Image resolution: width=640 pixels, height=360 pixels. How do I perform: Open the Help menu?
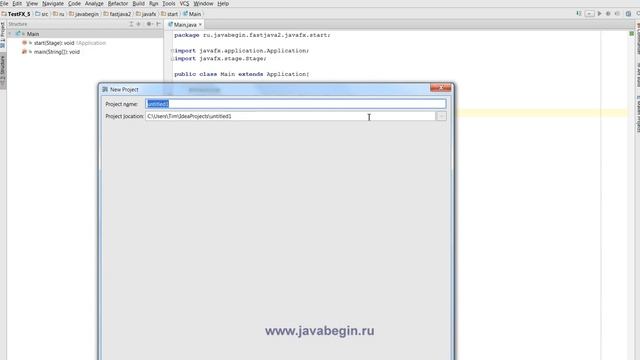[223, 3]
